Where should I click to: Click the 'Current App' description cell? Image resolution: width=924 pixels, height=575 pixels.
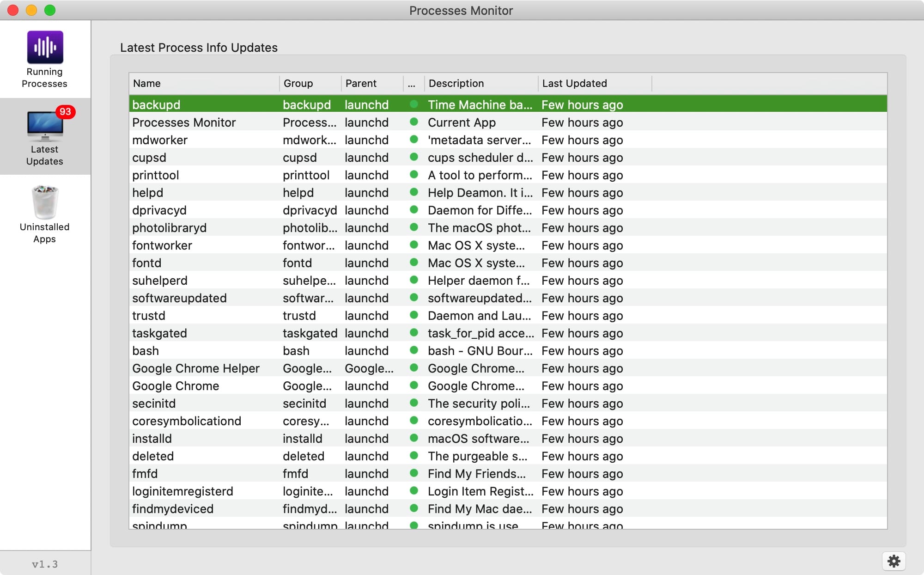pyautogui.click(x=462, y=122)
